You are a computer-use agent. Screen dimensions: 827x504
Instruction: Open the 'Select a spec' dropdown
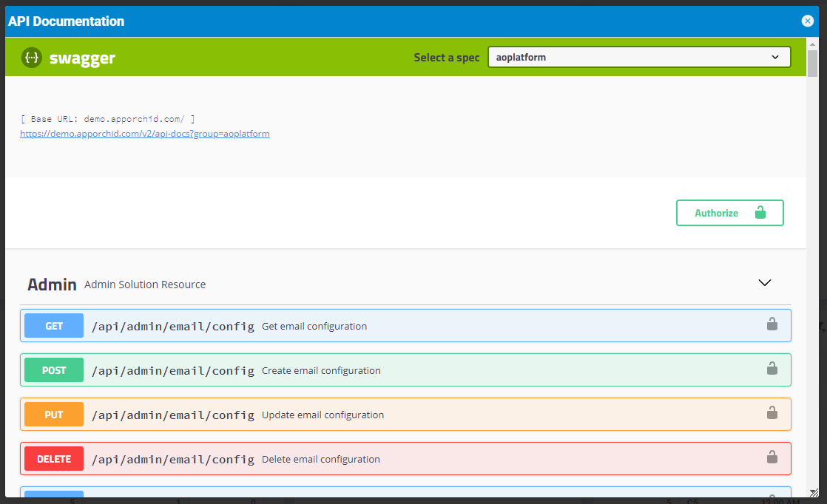pos(639,57)
